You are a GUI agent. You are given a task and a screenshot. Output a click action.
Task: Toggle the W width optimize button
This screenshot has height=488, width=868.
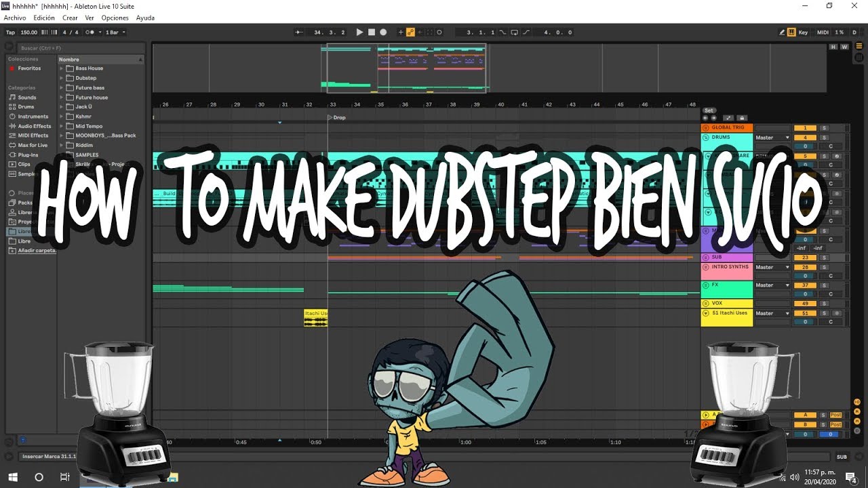[x=844, y=47]
